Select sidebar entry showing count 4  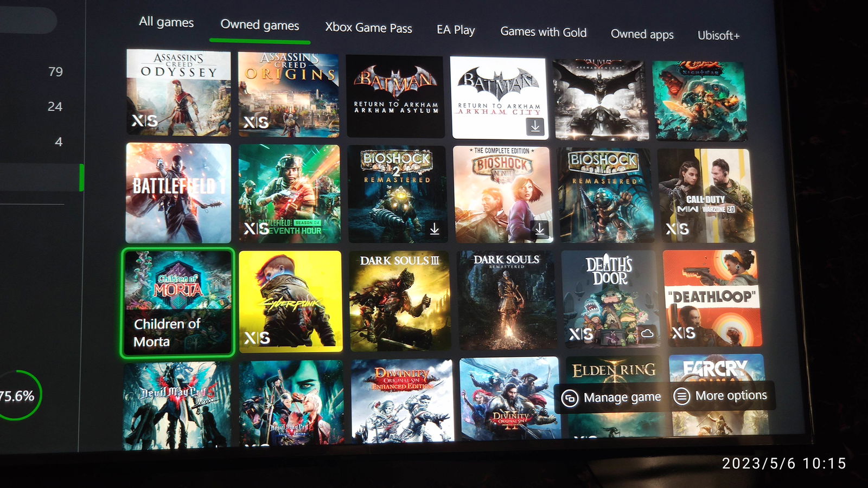point(59,142)
